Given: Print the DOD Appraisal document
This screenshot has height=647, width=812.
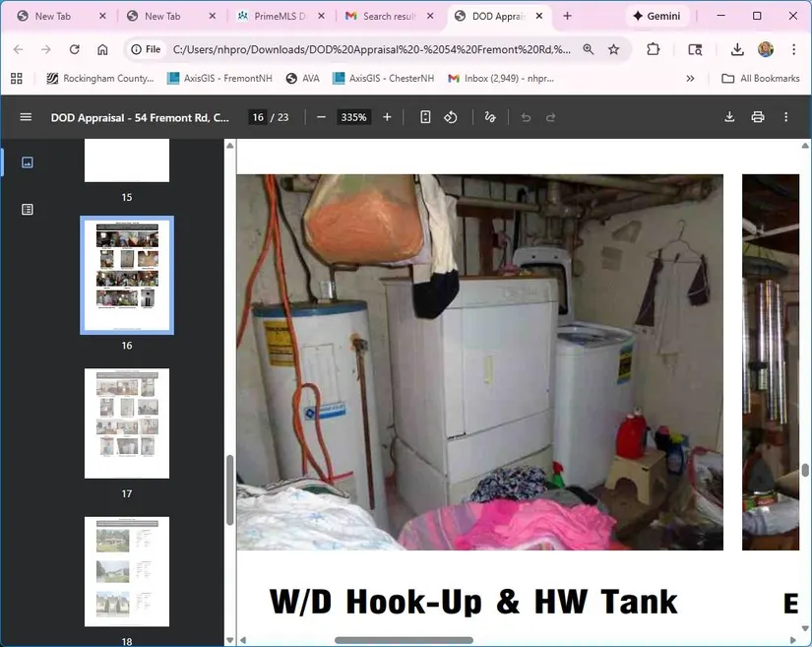Looking at the screenshot, I should [x=758, y=117].
